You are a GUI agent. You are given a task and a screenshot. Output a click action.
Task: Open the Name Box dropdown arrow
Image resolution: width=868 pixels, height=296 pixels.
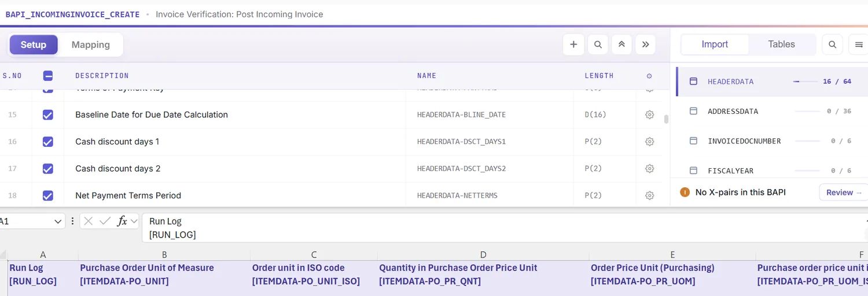coord(58,221)
